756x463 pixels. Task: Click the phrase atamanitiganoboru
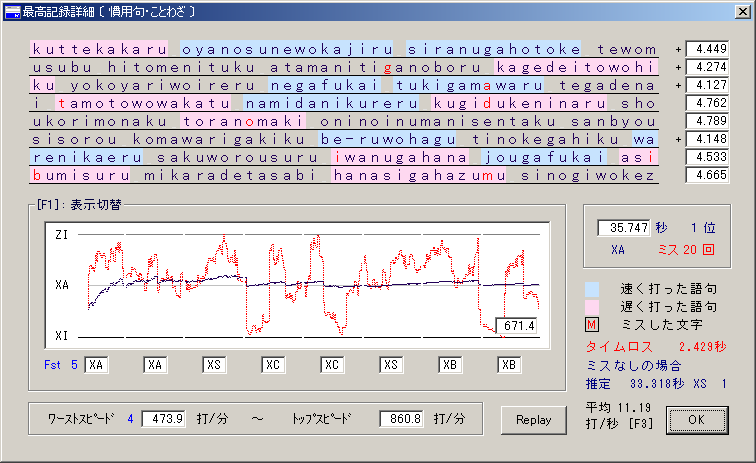(375, 67)
